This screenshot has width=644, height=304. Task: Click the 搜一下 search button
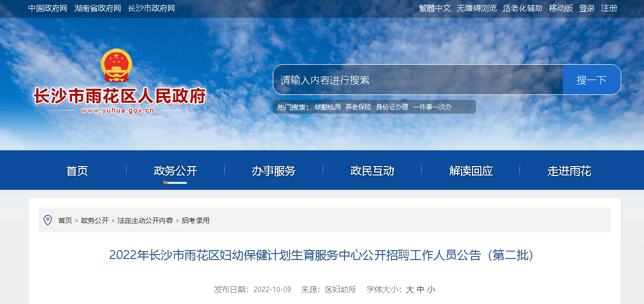coord(592,80)
